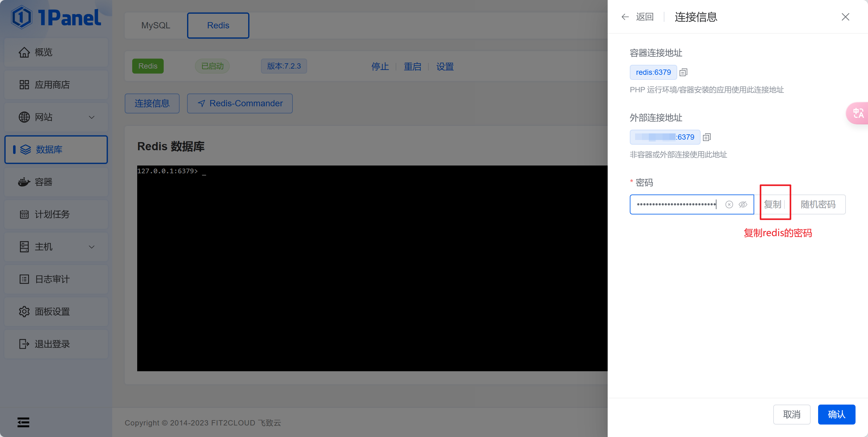Open the 容器 containers sidebar item
868x437 pixels.
pyautogui.click(x=56, y=182)
